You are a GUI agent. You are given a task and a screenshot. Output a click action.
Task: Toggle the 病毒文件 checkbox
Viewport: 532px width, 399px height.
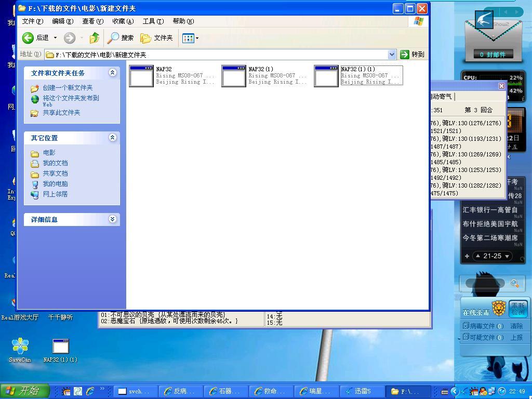[x=465, y=326]
